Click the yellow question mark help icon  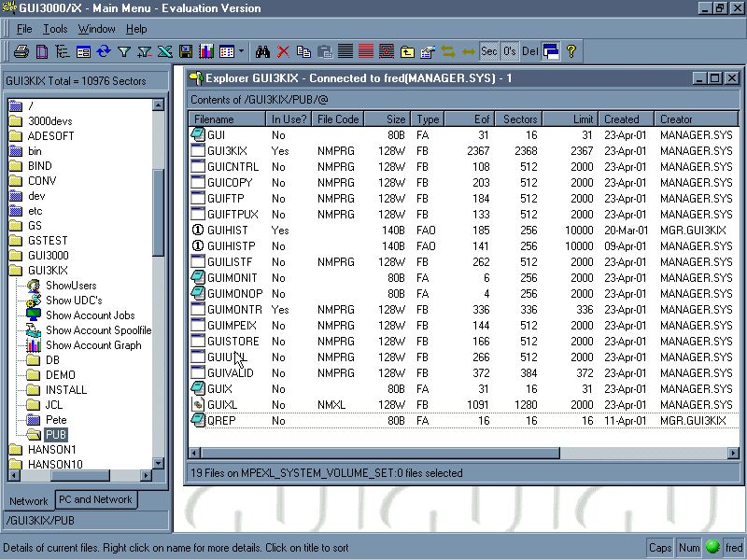coord(571,51)
